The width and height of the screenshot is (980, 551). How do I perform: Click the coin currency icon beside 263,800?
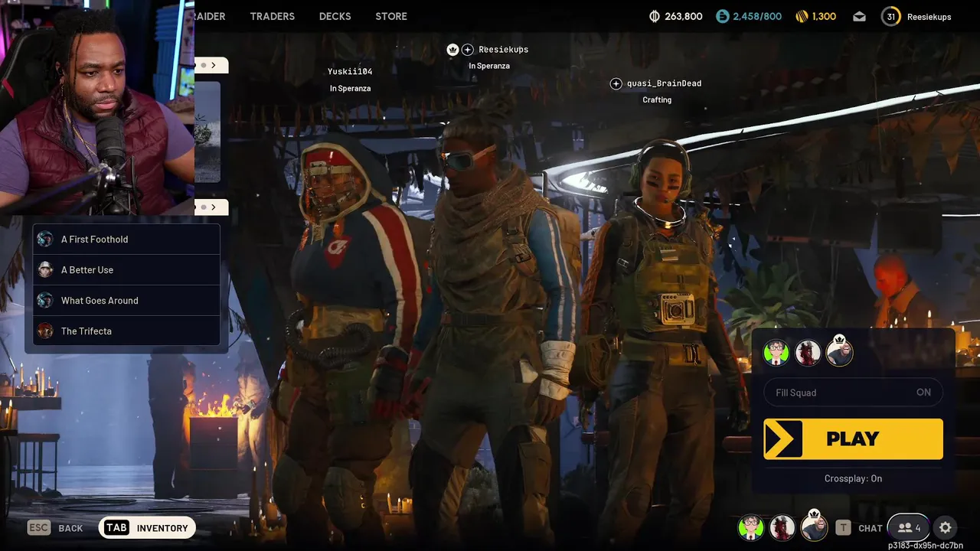654,16
